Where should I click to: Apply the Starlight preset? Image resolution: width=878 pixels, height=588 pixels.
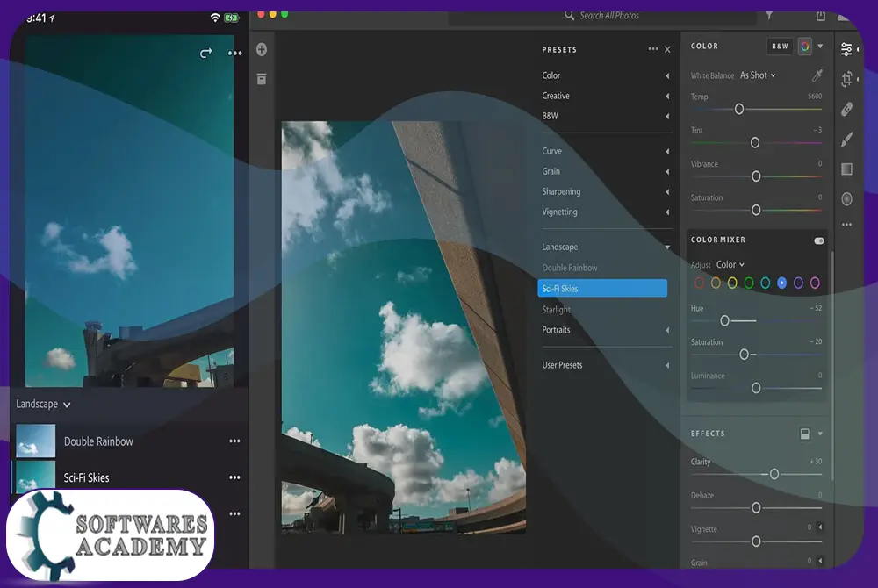tap(556, 310)
